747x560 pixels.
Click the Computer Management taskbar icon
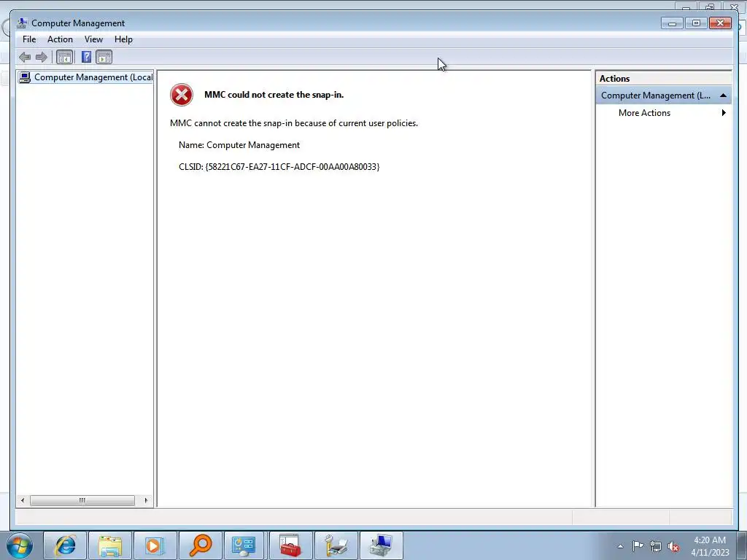(381, 545)
